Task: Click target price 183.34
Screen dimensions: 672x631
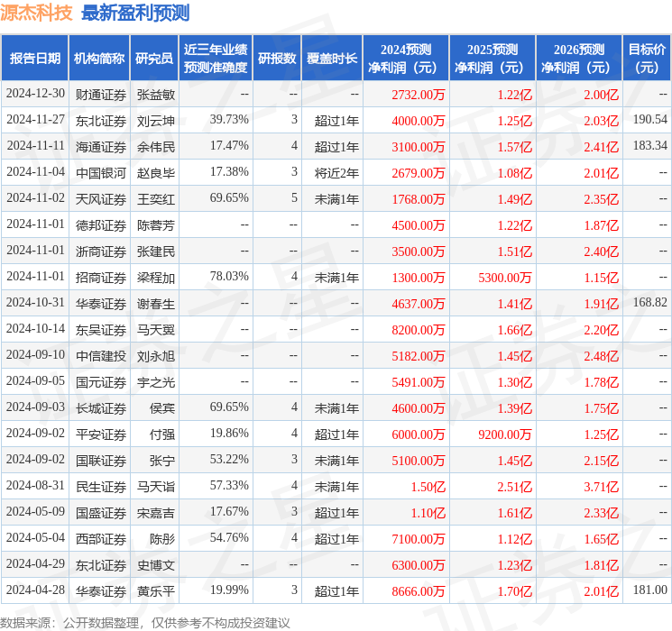Action: [650, 146]
